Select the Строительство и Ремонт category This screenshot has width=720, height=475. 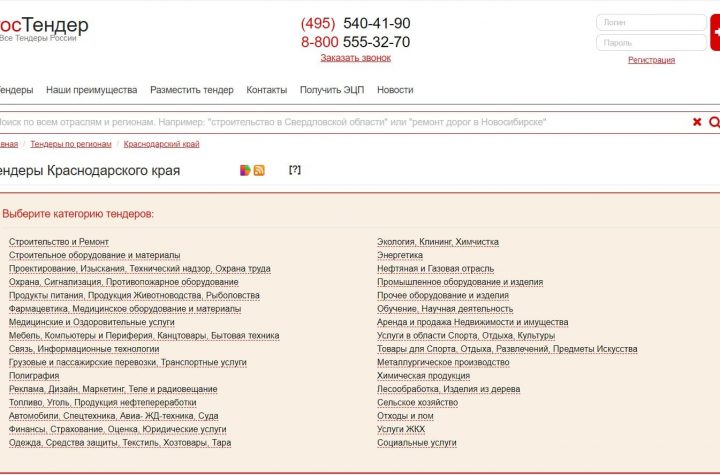coord(59,242)
